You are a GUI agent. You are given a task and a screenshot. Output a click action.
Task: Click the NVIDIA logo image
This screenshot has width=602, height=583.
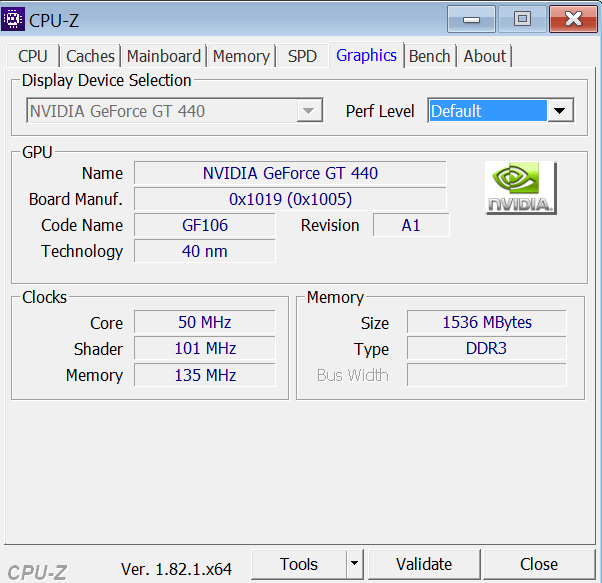pyautogui.click(x=521, y=188)
